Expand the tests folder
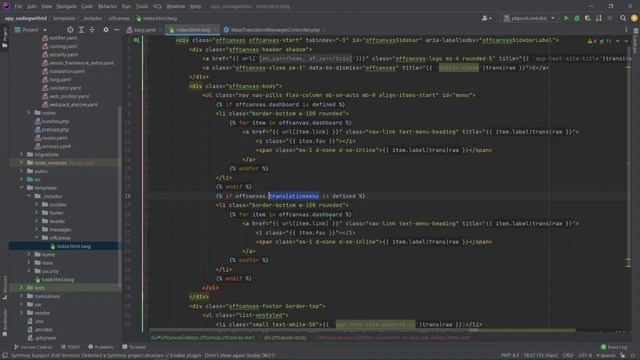Screen dimensions: 640x360 pos(21,288)
